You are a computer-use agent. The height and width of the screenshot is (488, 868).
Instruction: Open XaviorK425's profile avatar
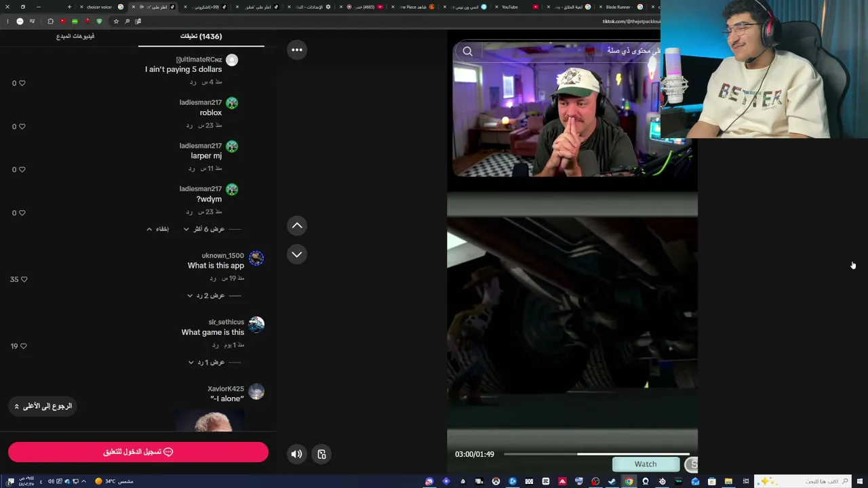[256, 391]
